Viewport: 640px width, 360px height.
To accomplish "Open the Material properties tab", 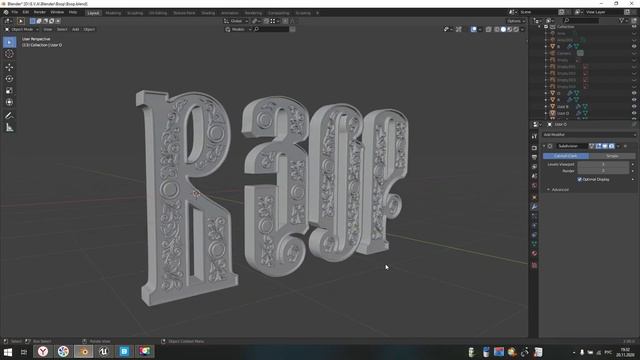I will point(534,253).
